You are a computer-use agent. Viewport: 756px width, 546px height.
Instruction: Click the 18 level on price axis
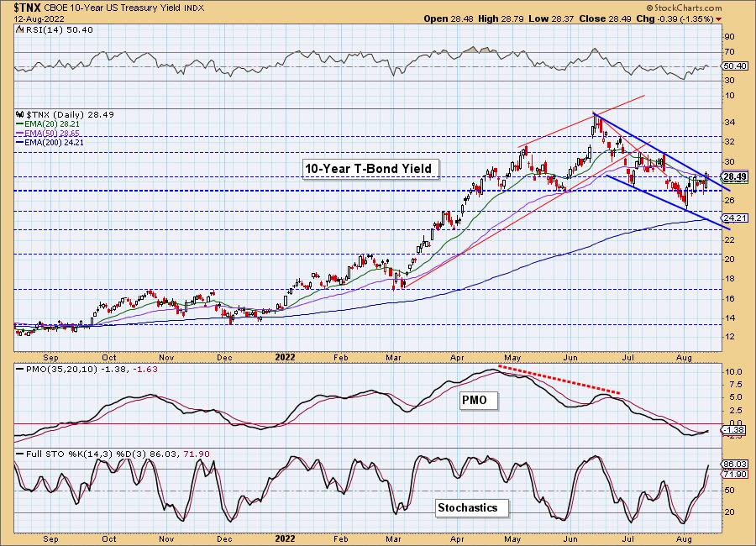[x=729, y=279]
